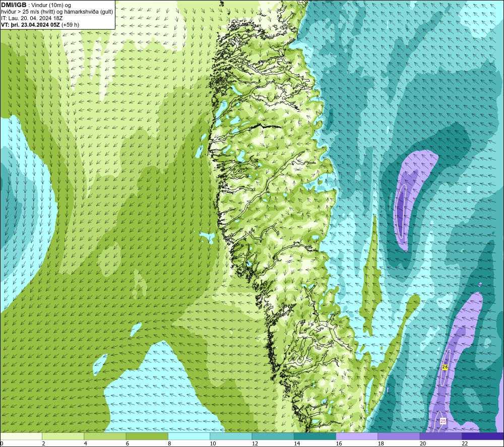This screenshot has width=504, height=447.
Task: Select the DMI/IGB title line
Action: pos(36,5)
